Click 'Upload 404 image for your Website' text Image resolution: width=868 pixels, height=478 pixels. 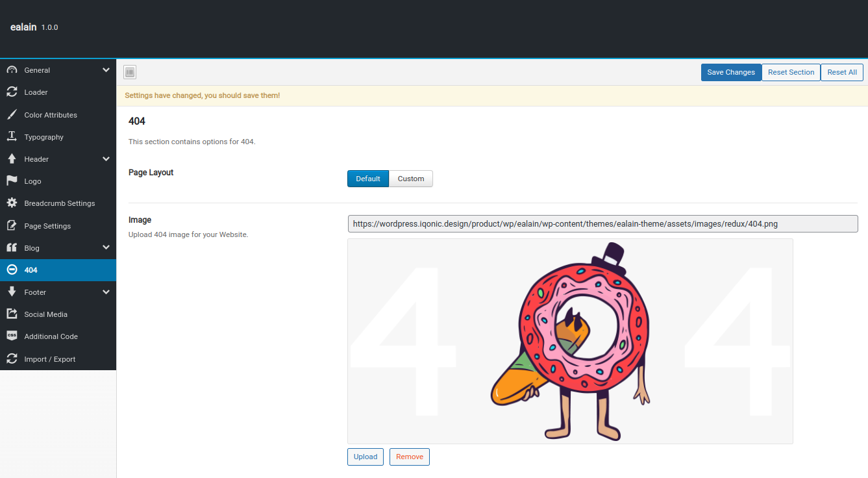click(188, 234)
